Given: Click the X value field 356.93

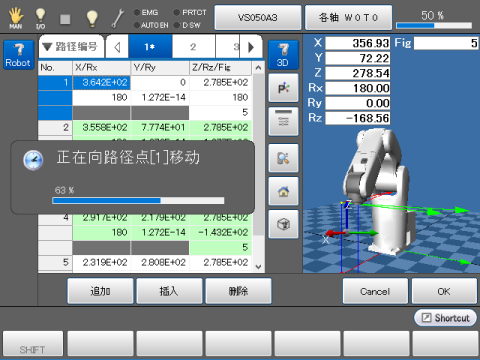Looking at the screenshot, I should click(358, 43).
